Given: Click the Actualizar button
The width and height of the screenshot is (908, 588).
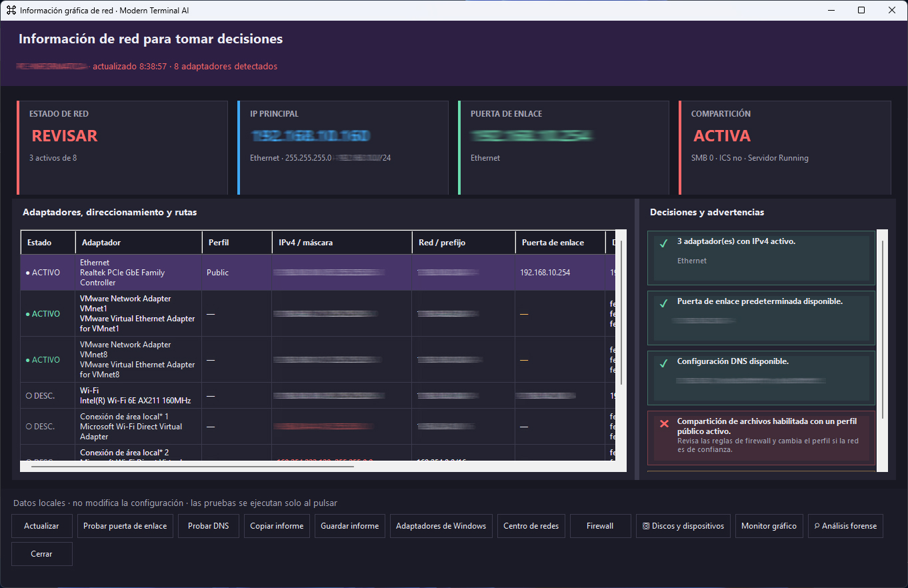Looking at the screenshot, I should (41, 526).
